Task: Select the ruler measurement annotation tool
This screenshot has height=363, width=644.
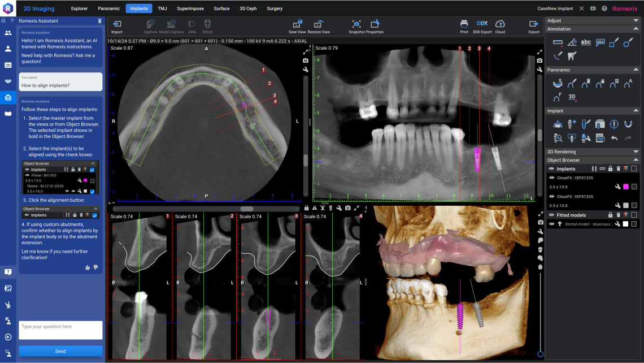Action: click(x=557, y=42)
